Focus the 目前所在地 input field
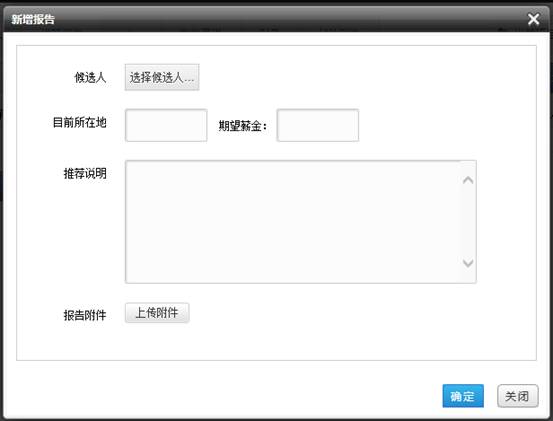This screenshot has height=421, width=553. click(x=166, y=125)
